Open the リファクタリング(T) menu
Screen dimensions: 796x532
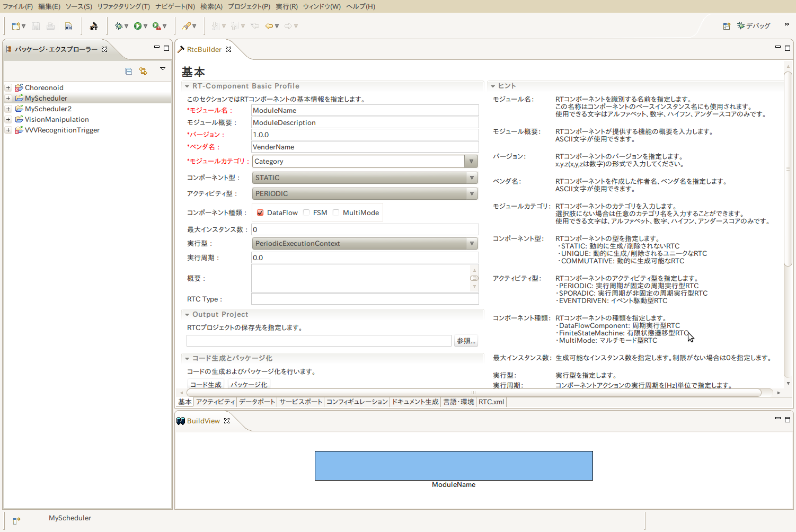coord(123,6)
